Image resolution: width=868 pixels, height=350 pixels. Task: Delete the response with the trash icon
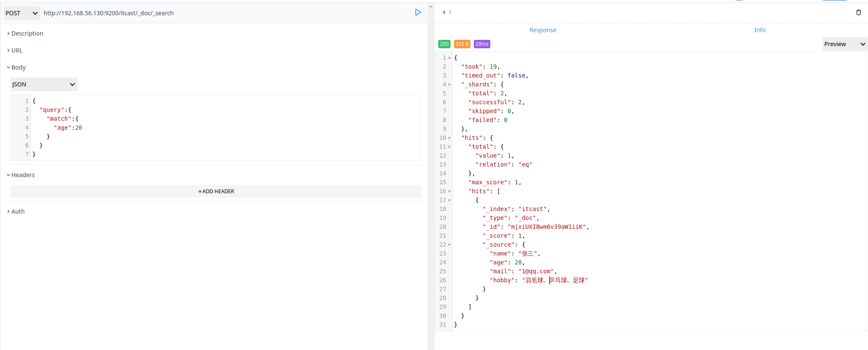coord(858,12)
